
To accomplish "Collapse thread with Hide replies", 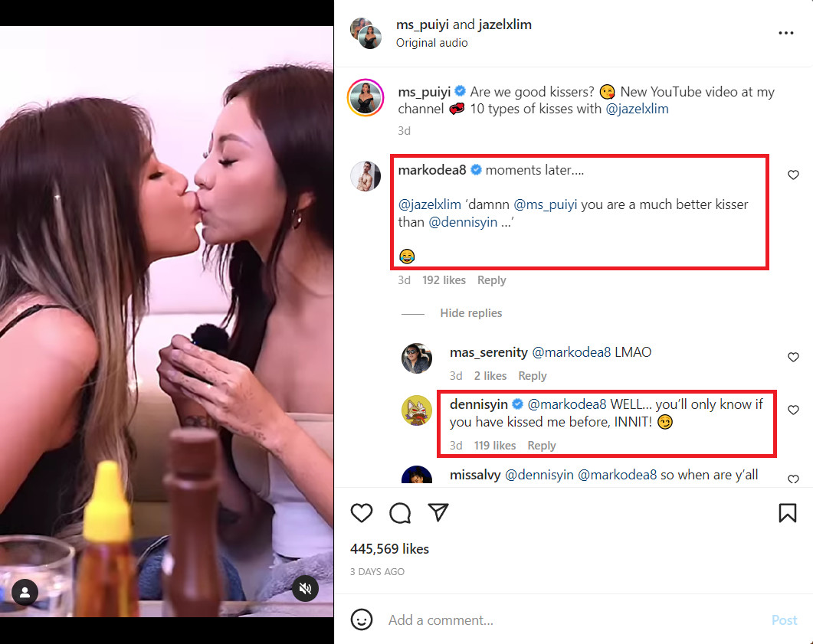I will (470, 313).
